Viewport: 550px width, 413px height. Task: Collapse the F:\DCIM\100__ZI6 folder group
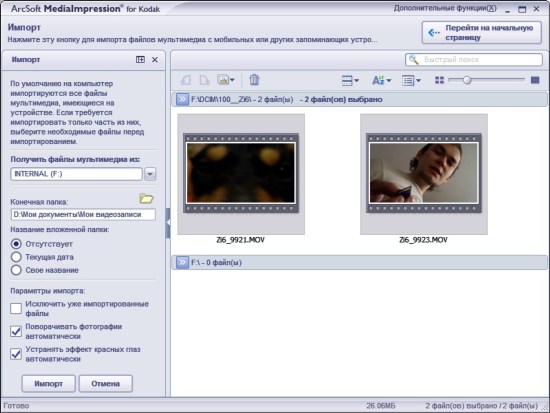click(x=182, y=99)
